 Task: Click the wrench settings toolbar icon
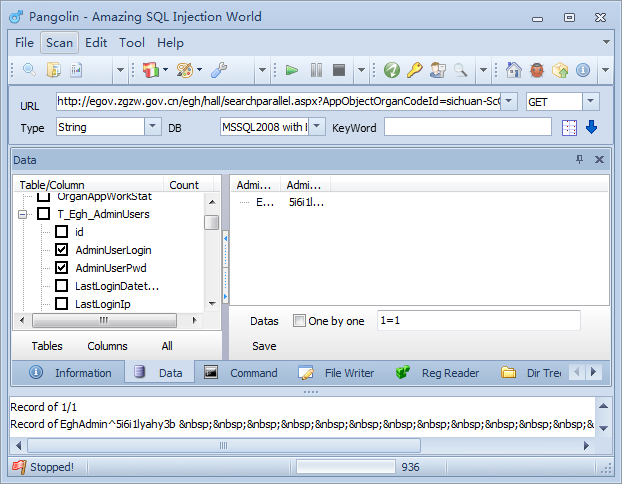click(219, 70)
